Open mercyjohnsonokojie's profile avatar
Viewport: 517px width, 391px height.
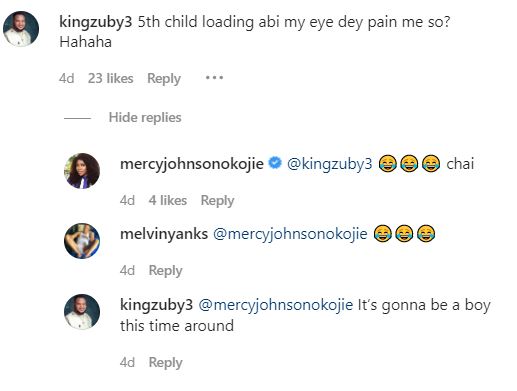click(x=82, y=171)
